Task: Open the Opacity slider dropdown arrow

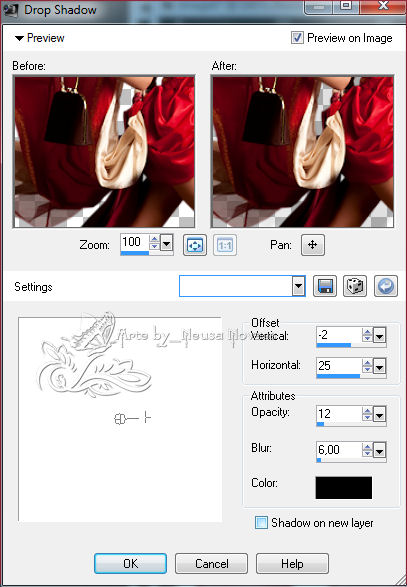Action: pyautogui.click(x=380, y=415)
